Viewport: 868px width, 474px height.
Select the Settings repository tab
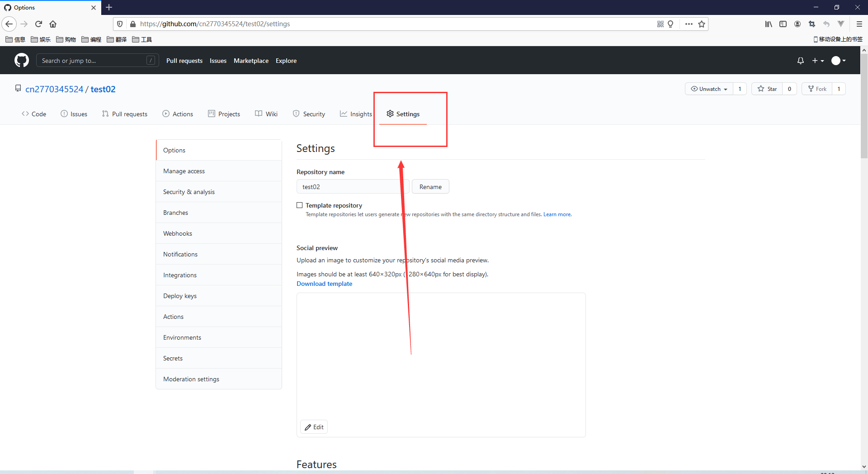[403, 114]
